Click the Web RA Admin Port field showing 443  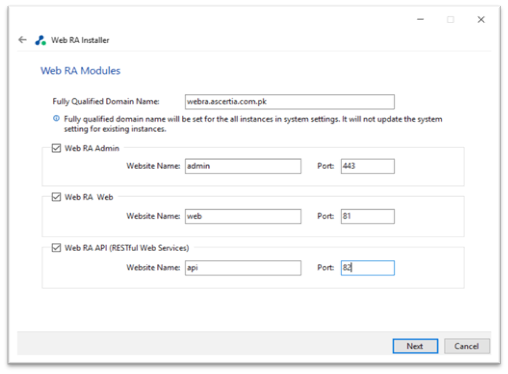(368, 166)
